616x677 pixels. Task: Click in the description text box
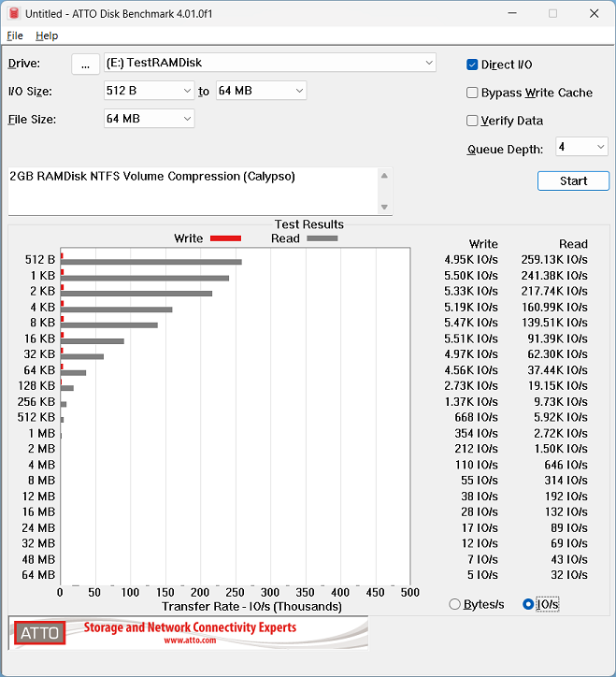pyautogui.click(x=193, y=192)
